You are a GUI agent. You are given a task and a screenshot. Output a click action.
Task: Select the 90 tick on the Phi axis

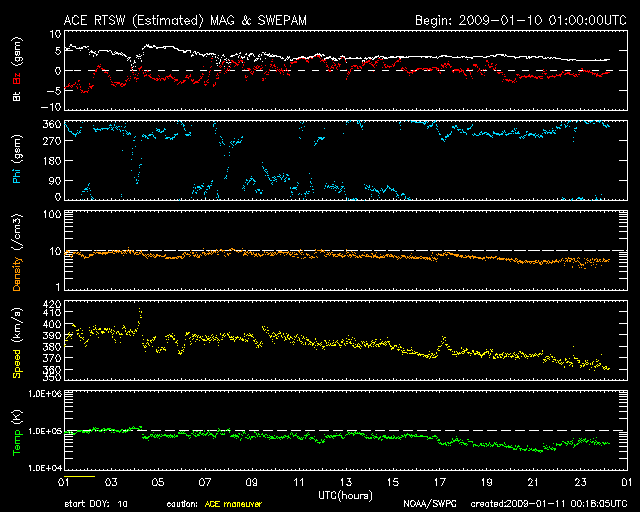(55, 180)
